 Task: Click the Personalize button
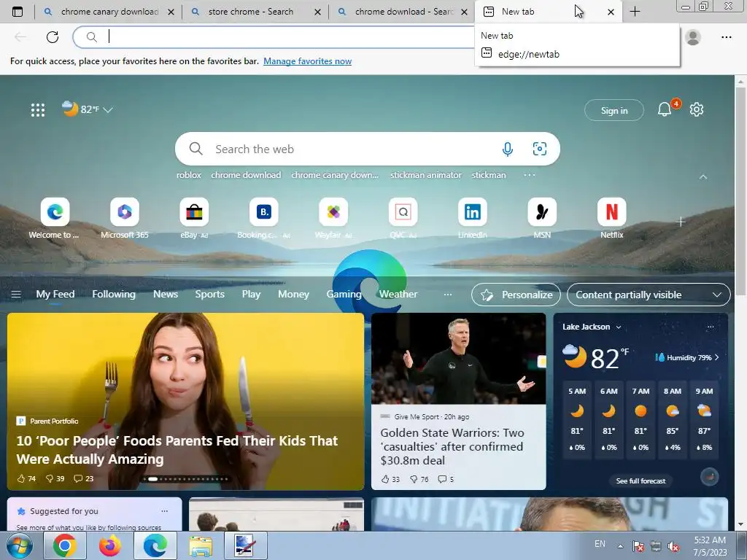coord(516,295)
